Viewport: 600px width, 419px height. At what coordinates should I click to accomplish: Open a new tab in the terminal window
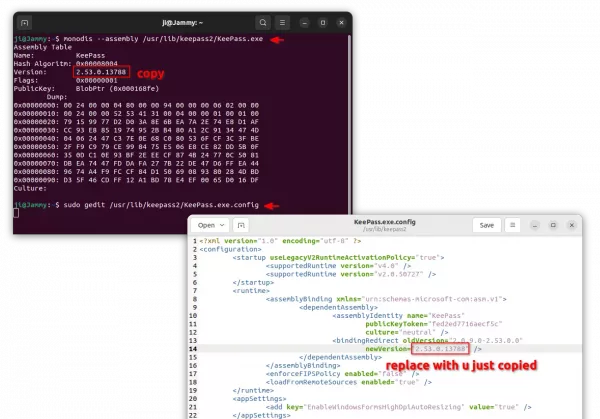25,23
